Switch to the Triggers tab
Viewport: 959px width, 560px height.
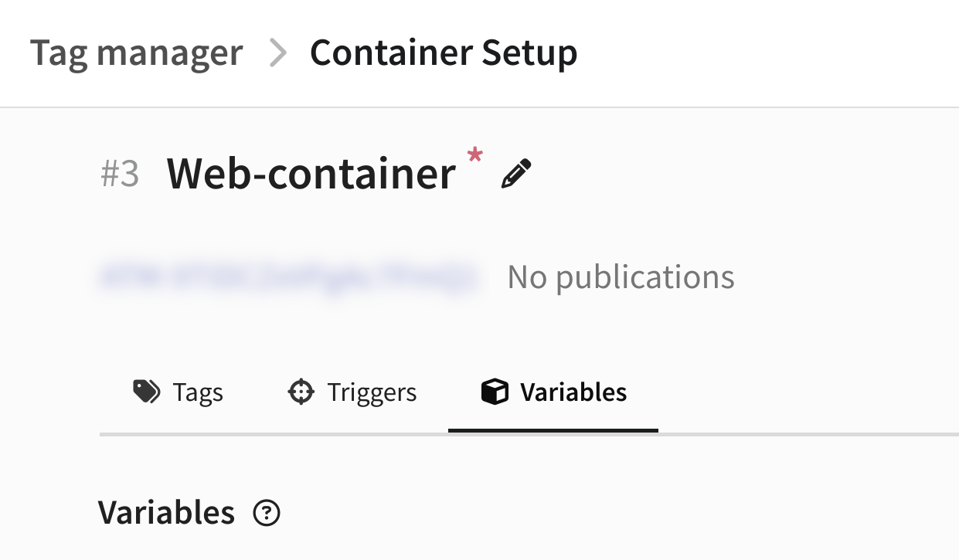pyautogui.click(x=352, y=392)
